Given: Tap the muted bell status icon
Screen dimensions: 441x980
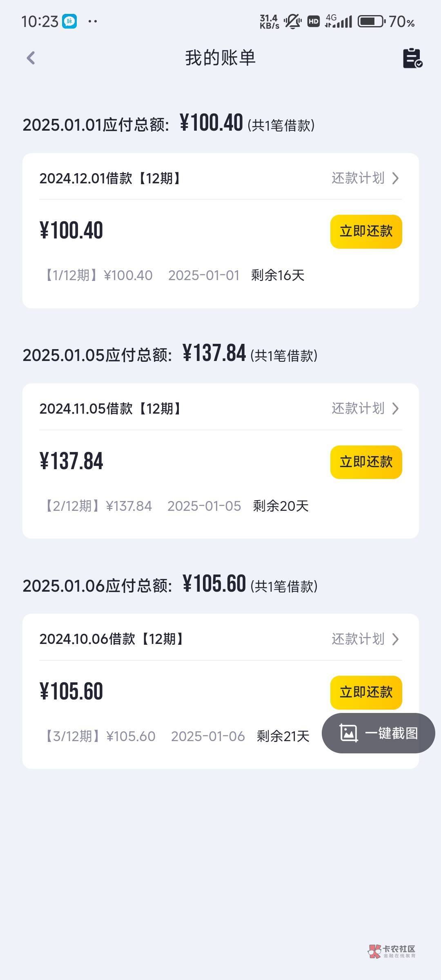Looking at the screenshot, I should pos(292,21).
